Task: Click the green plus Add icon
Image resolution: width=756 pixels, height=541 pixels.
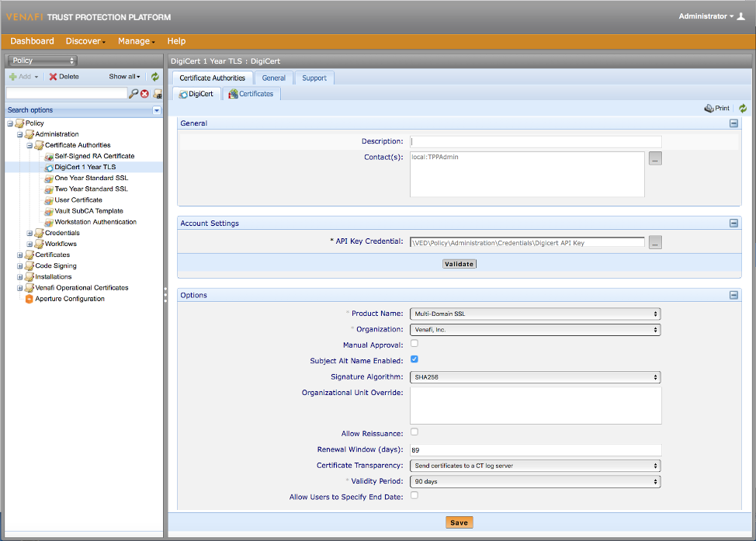Action: [13, 77]
